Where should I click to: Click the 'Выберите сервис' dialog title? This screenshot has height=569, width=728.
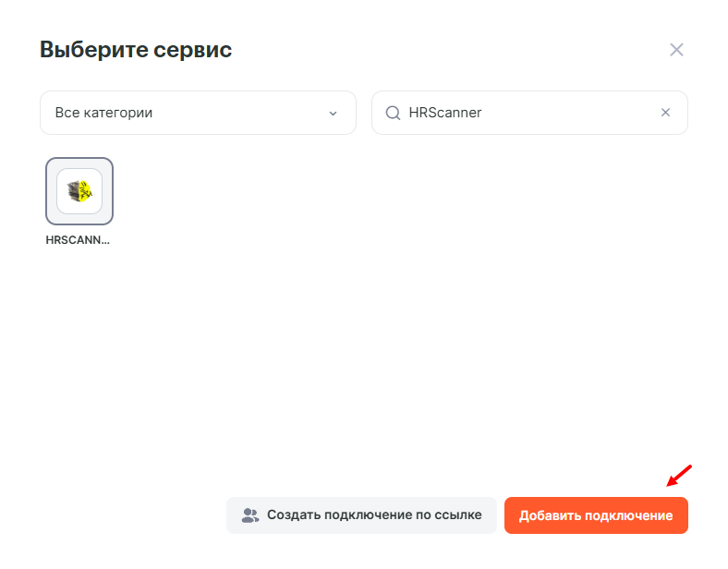coord(136,50)
